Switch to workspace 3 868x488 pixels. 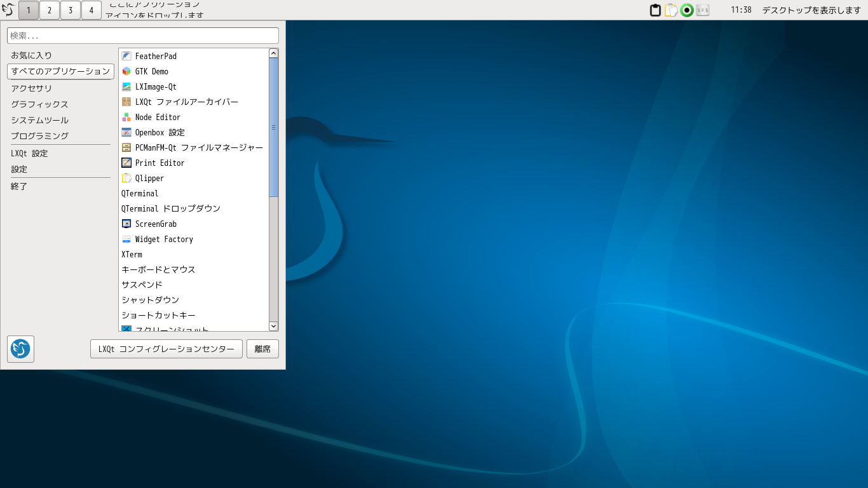point(71,10)
